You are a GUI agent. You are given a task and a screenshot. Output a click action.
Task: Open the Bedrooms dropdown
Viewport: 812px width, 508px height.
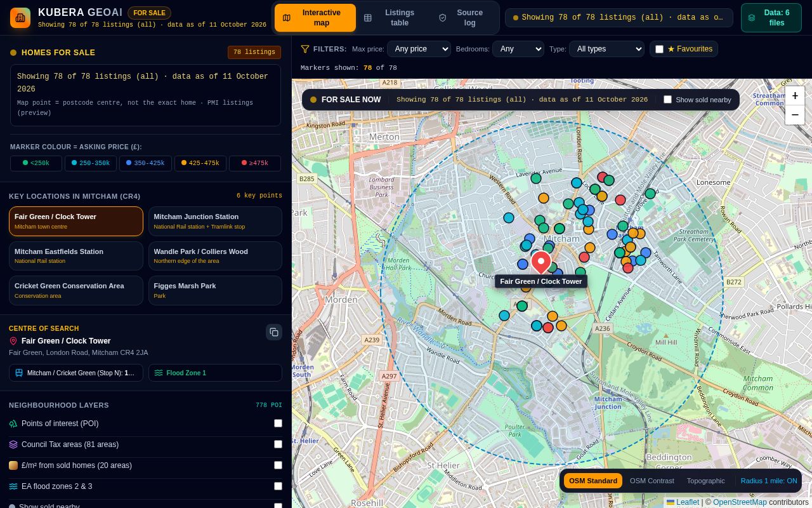tap(518, 49)
